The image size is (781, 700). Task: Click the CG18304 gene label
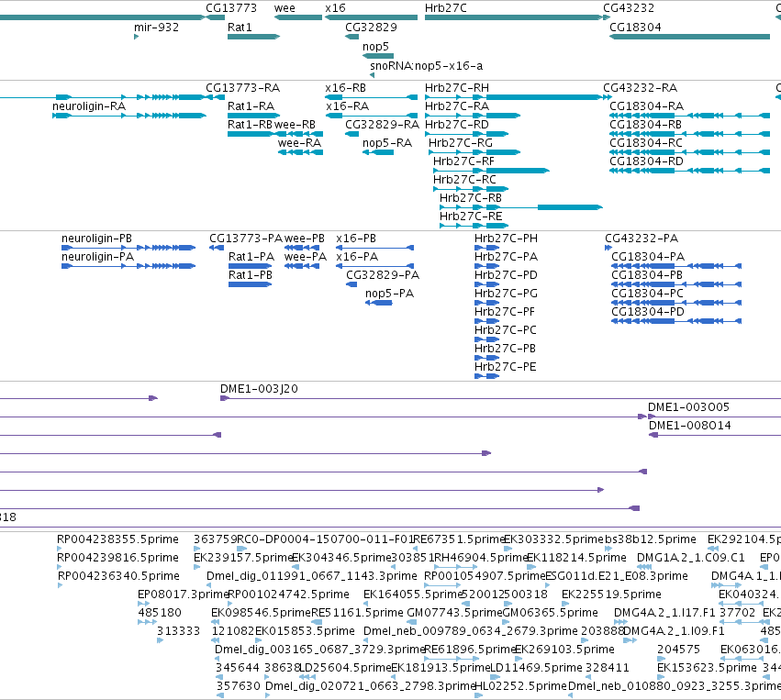[636, 28]
